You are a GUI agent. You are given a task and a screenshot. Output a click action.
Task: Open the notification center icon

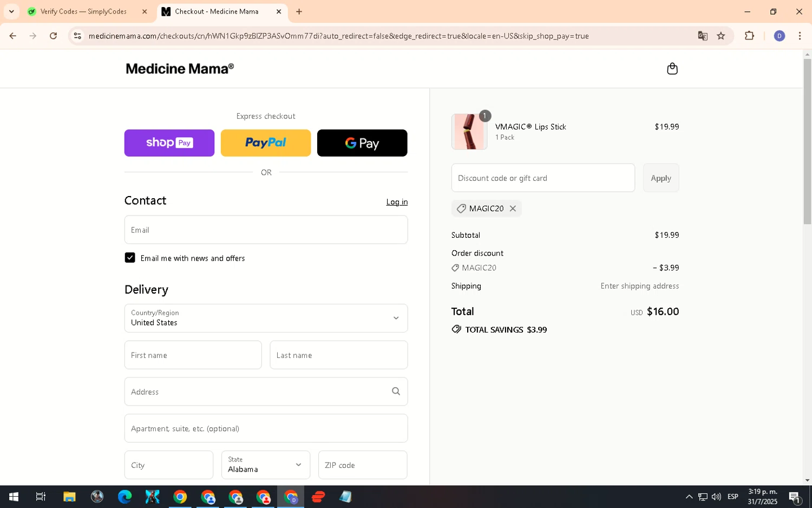coord(795,497)
